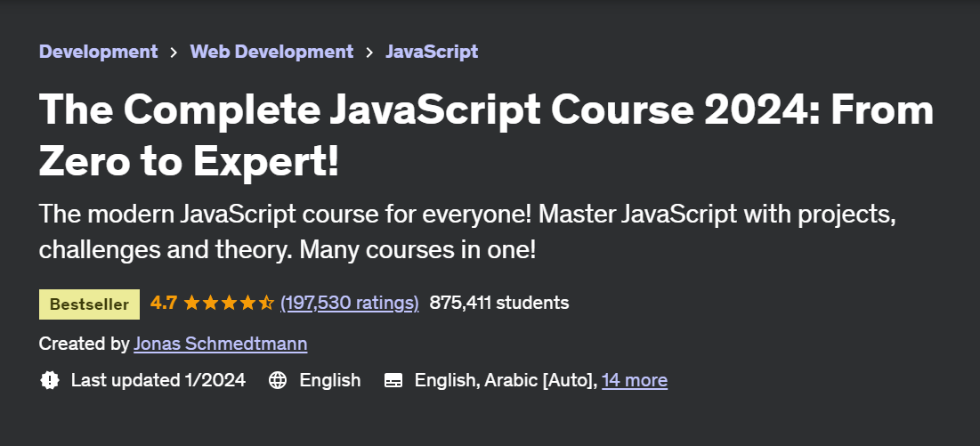Click the course title heading
Viewport: 980px width, 446px height.
click(486, 135)
